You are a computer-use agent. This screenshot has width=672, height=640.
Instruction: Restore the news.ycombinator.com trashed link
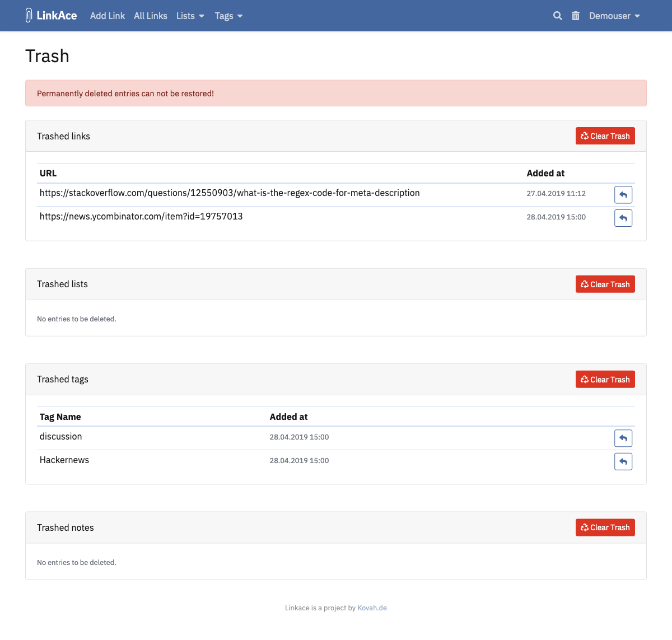[x=623, y=218]
